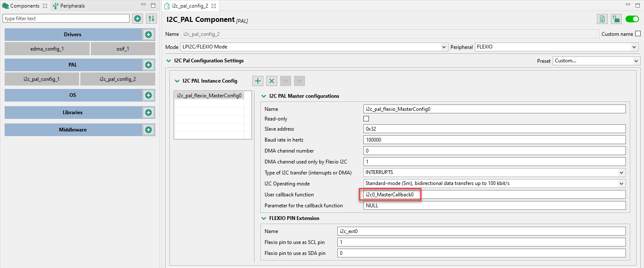Collapse the I2C PAL Master configurations section
The height and width of the screenshot is (268, 644).
pos(264,96)
